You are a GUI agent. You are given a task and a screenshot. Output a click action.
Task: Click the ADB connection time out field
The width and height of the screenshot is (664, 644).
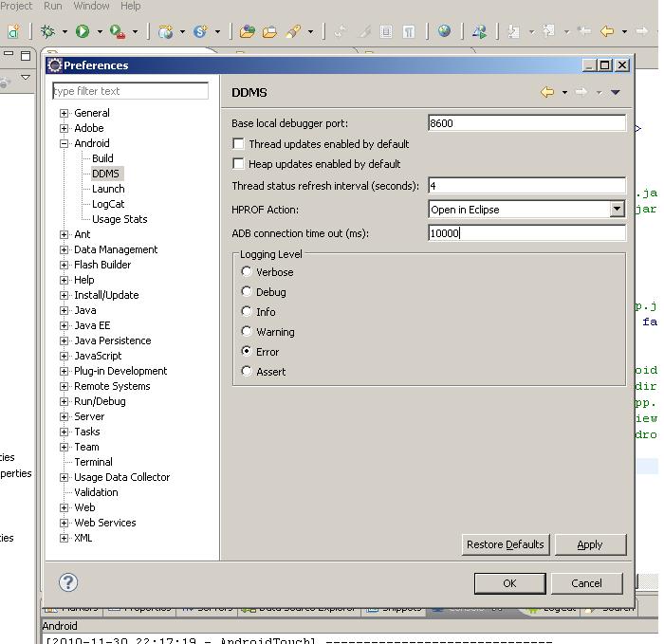coord(526,233)
